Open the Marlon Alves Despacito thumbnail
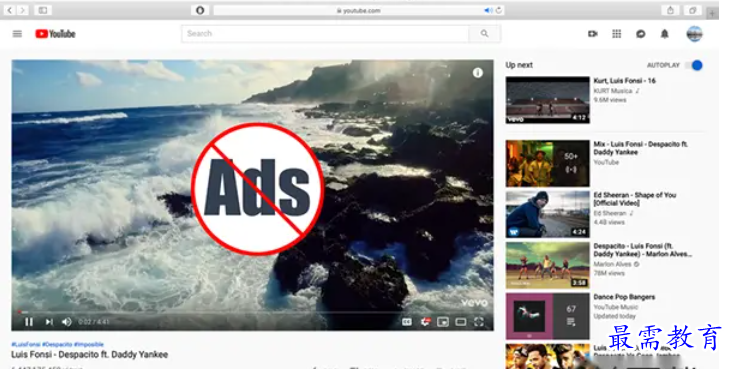The height and width of the screenshot is (369, 730). point(548,265)
